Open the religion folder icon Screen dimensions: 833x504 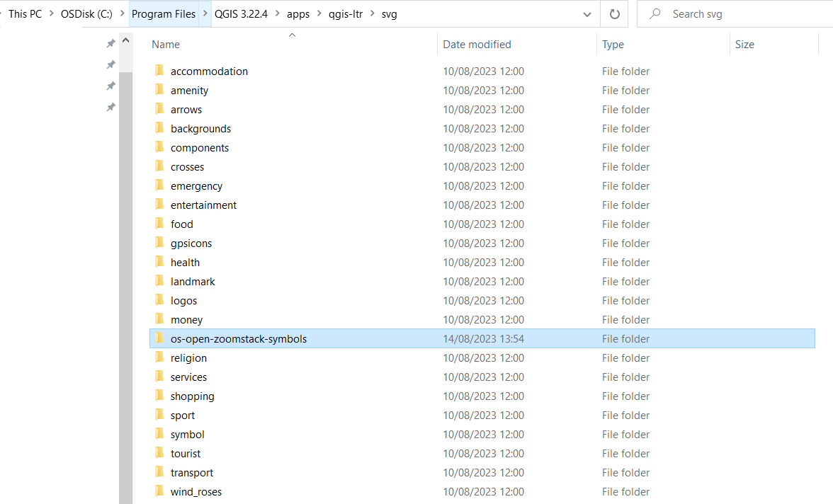(x=159, y=357)
